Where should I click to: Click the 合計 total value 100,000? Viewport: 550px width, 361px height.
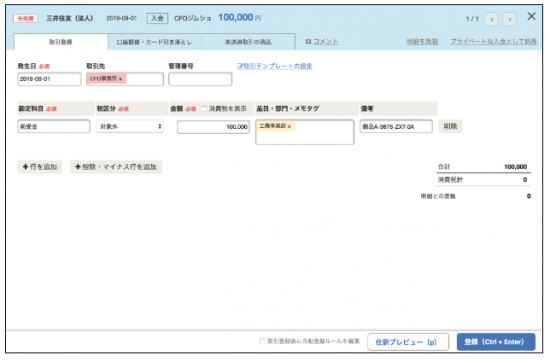pos(515,167)
